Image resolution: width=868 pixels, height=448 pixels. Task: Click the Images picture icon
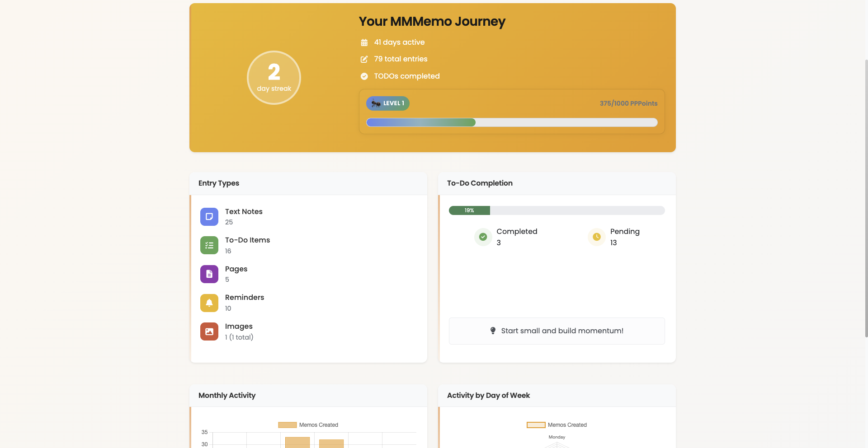tap(209, 331)
